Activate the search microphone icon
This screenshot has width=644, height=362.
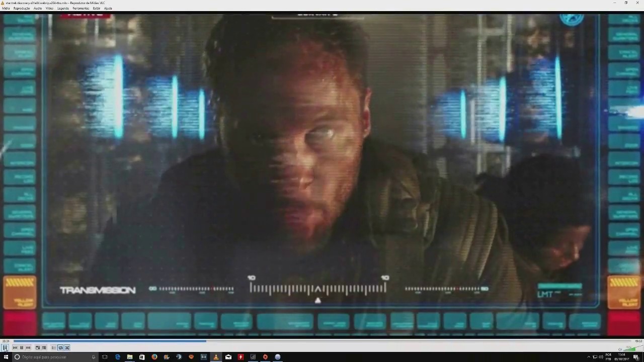click(93, 357)
